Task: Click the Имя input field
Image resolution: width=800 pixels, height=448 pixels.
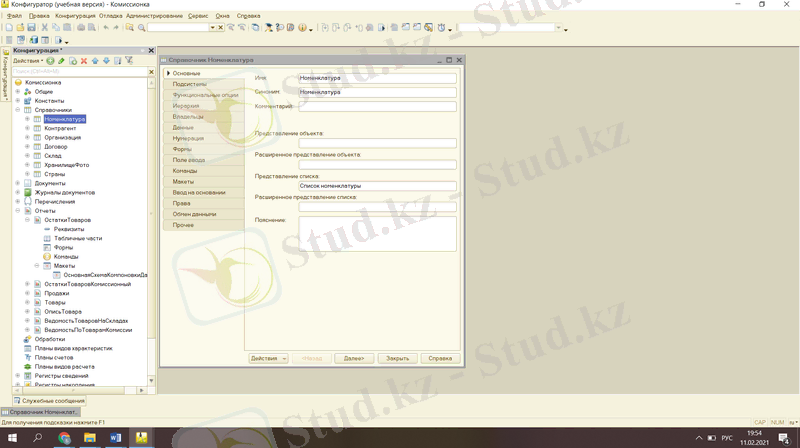Action: click(378, 78)
